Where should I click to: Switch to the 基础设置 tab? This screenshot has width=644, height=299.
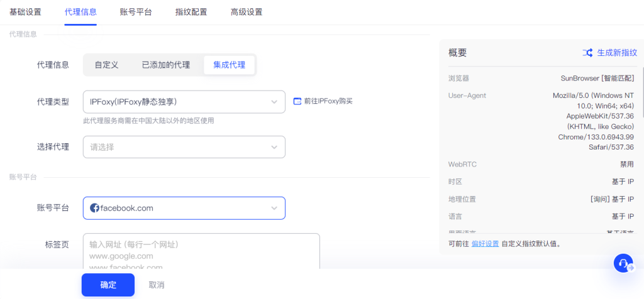(x=25, y=12)
